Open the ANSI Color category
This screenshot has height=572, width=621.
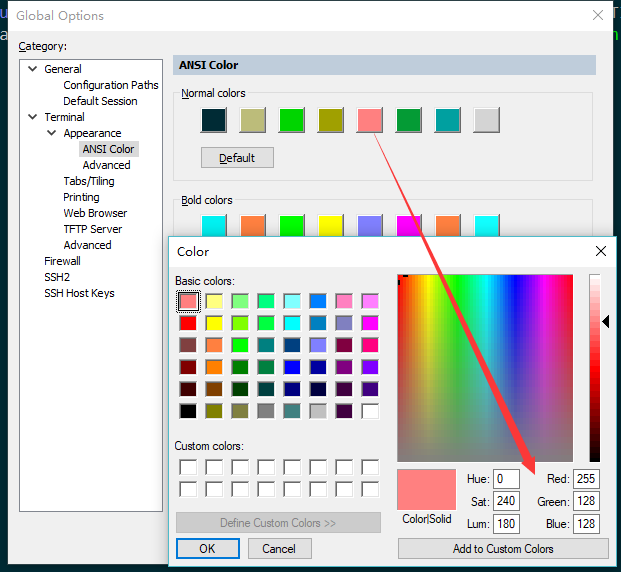point(109,149)
